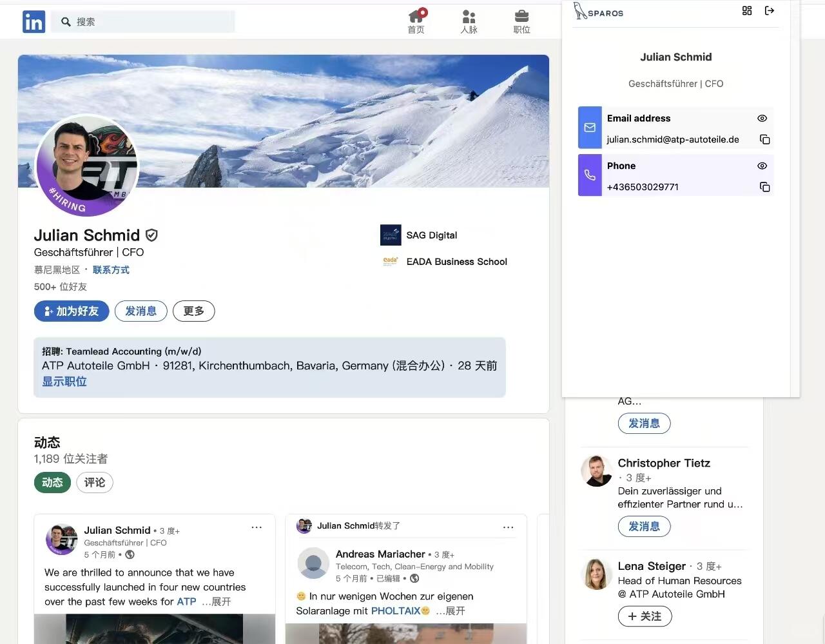
Task: Message Christopher Tietz via 发消息
Action: [645, 526]
